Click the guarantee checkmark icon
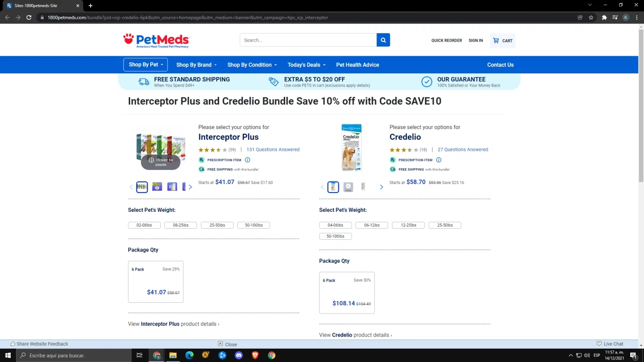Image resolution: width=644 pixels, height=362 pixels. (426, 81)
